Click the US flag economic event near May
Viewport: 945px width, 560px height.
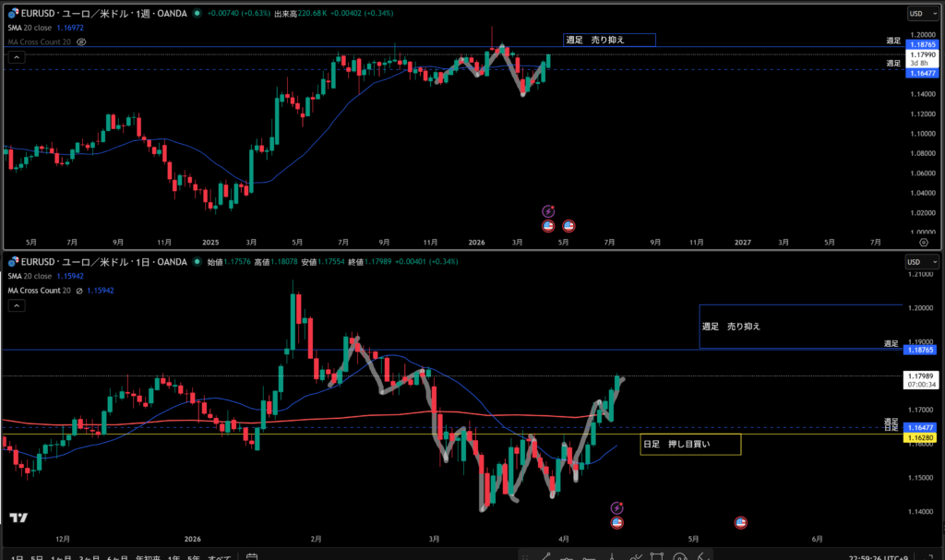point(740,522)
